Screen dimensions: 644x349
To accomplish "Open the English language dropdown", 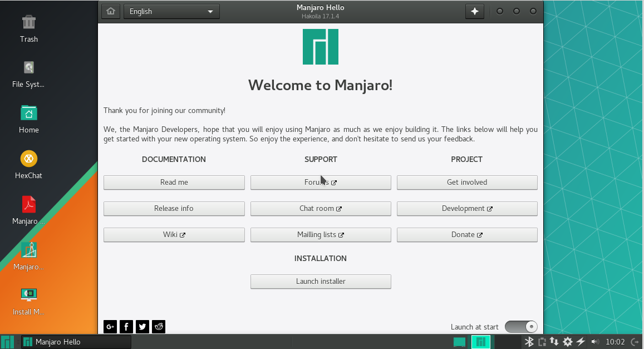I will pyautogui.click(x=171, y=11).
